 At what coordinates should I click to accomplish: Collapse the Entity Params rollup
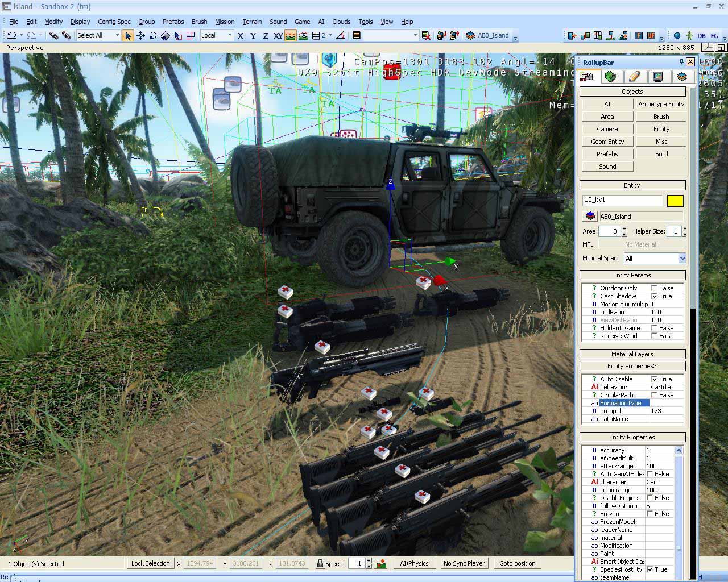tap(632, 275)
